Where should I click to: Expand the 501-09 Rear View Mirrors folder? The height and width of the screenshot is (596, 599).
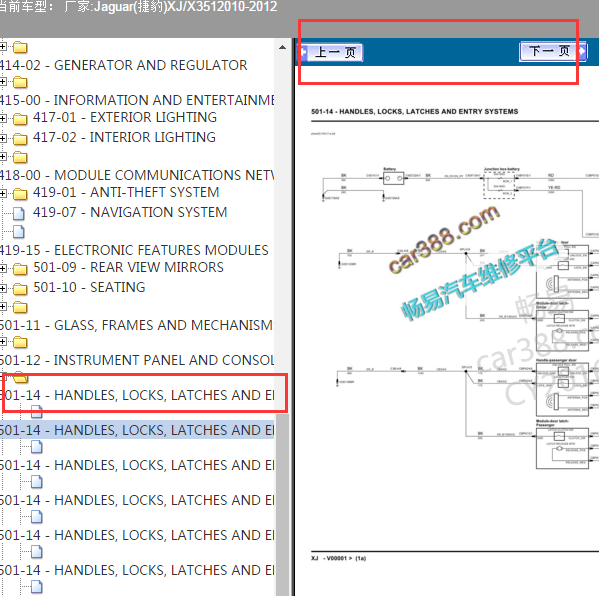(x=3, y=268)
